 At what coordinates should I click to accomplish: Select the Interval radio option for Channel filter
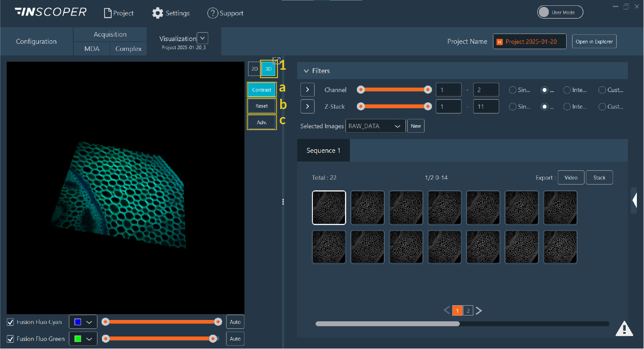pyautogui.click(x=568, y=90)
